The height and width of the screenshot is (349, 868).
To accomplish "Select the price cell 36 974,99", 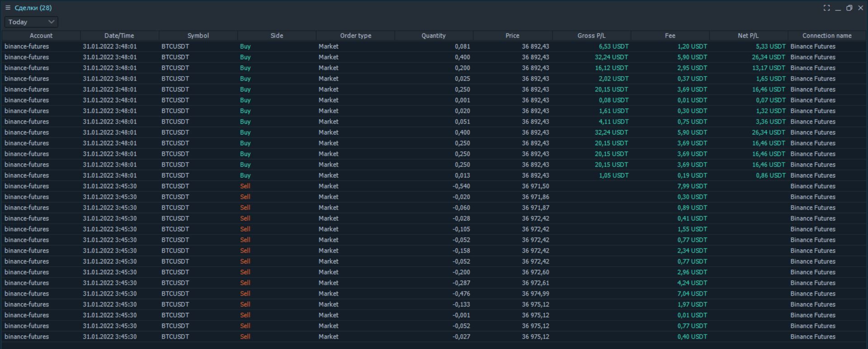I will click(535, 294).
